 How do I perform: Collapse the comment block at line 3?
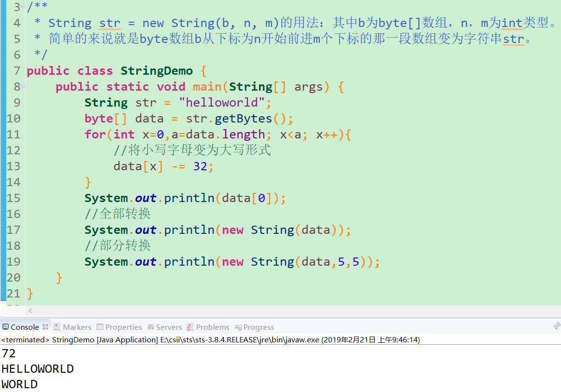click(x=23, y=6)
